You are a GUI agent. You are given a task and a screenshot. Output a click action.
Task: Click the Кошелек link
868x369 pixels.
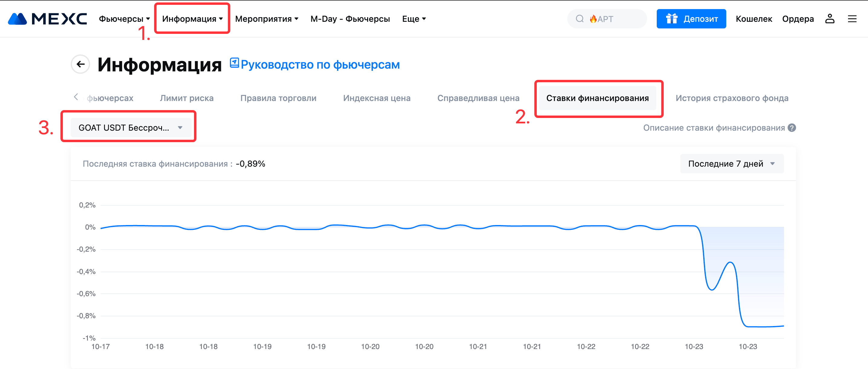pos(753,19)
